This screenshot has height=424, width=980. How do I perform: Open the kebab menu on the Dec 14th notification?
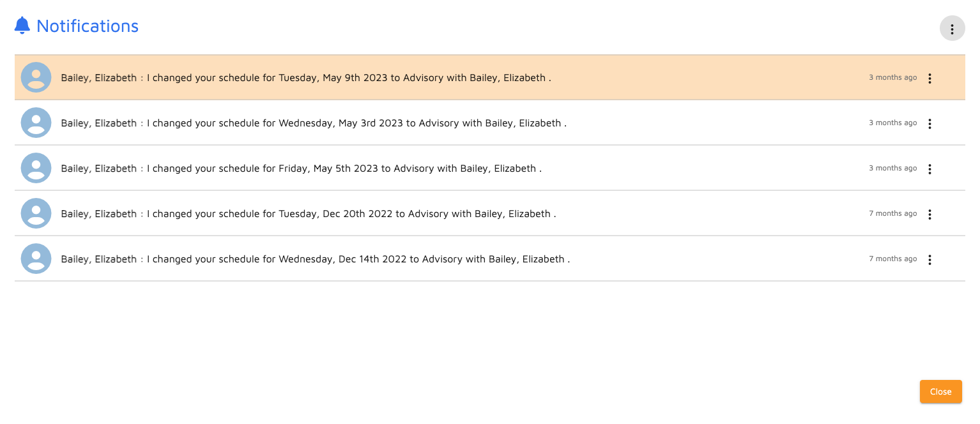pyautogui.click(x=930, y=259)
